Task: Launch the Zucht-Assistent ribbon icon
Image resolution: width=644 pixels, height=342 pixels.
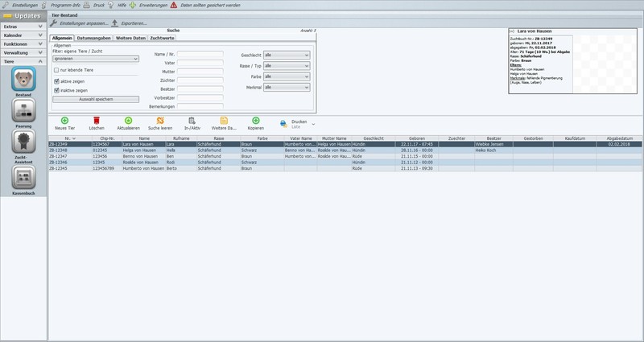Action: tap(23, 142)
